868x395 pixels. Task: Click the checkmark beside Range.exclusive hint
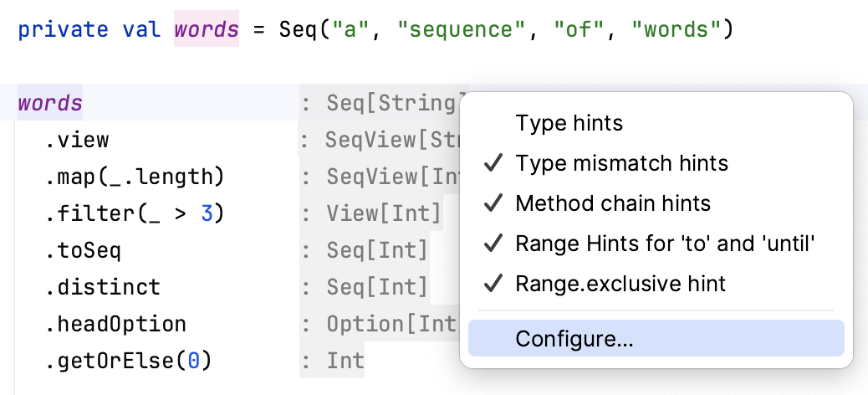click(x=493, y=284)
